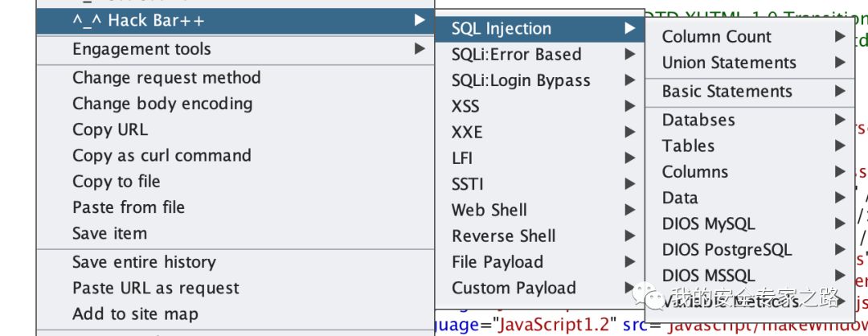Select Copy URL menu entry
The height and width of the screenshot is (336, 868).
pos(235,129)
